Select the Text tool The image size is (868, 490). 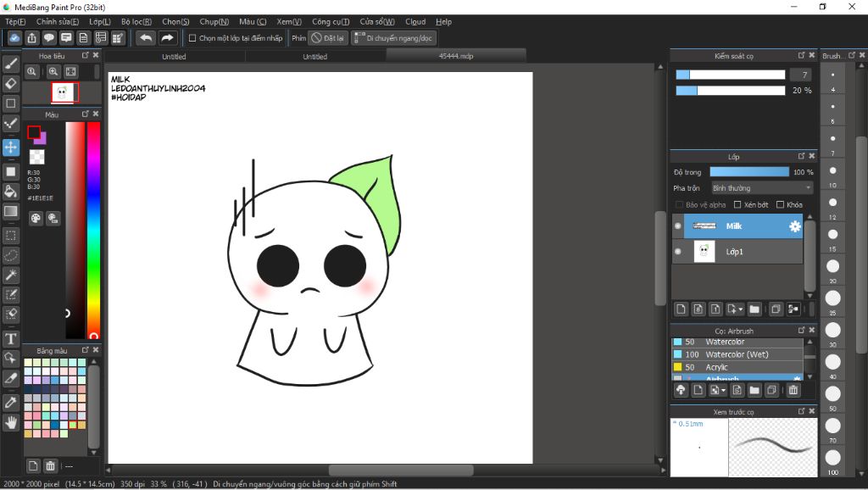[x=11, y=339]
